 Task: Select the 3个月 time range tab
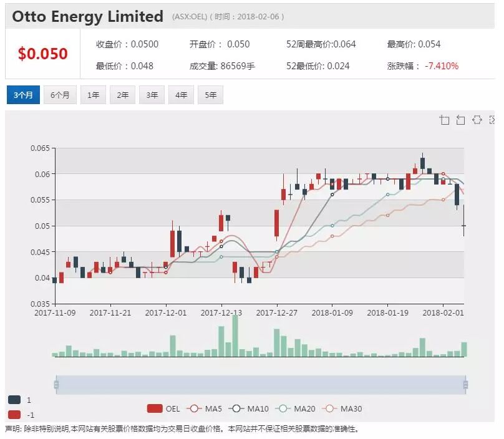tap(23, 95)
